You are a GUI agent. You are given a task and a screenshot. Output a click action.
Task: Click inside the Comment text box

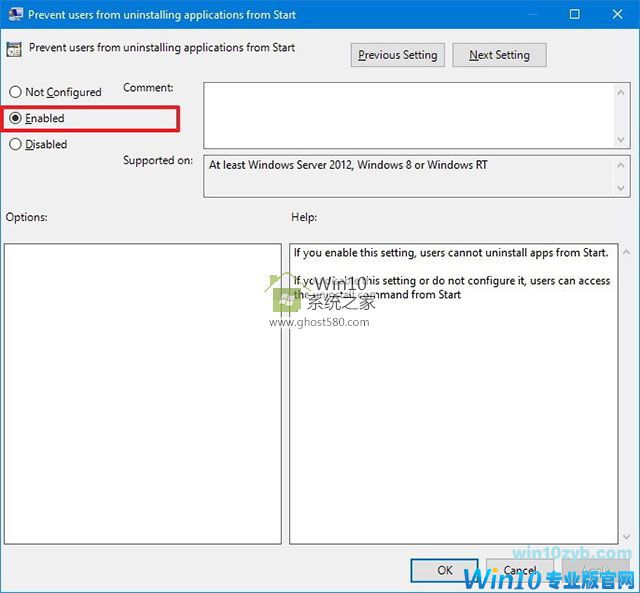(x=408, y=115)
